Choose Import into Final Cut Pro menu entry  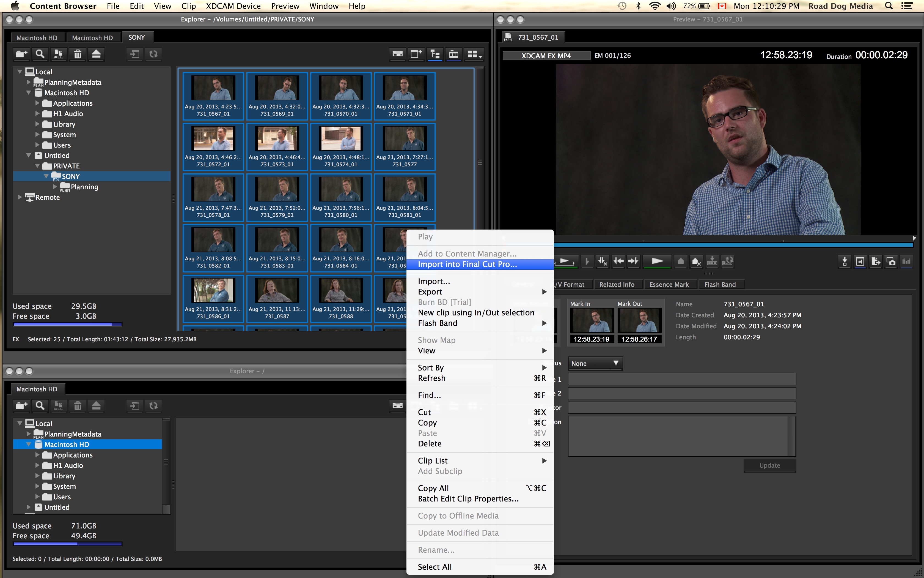coord(480,264)
